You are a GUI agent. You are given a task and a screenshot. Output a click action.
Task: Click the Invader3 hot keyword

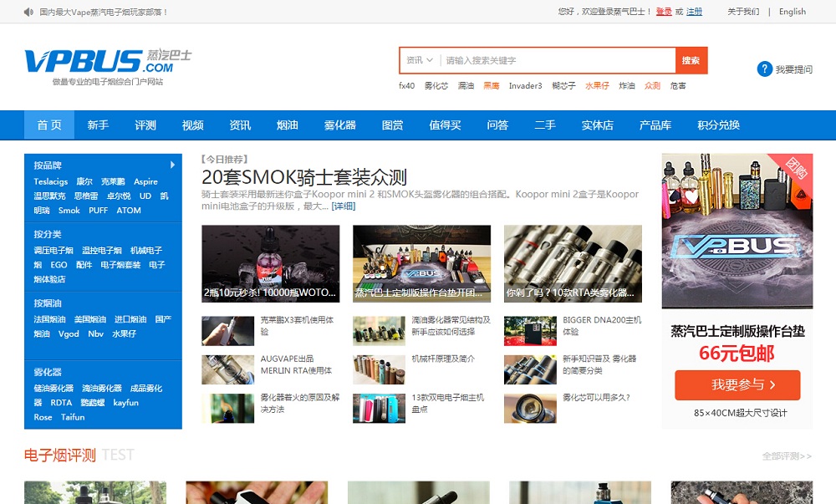(x=525, y=86)
